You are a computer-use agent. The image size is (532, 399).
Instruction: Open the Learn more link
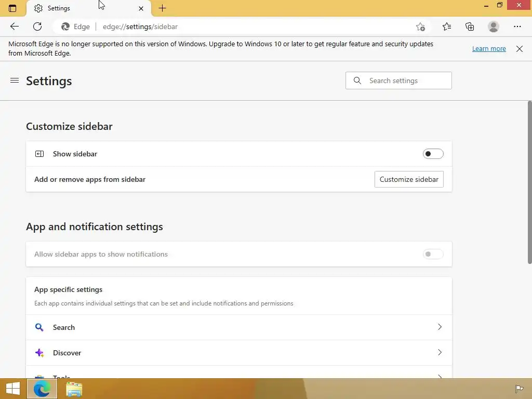pyautogui.click(x=489, y=48)
